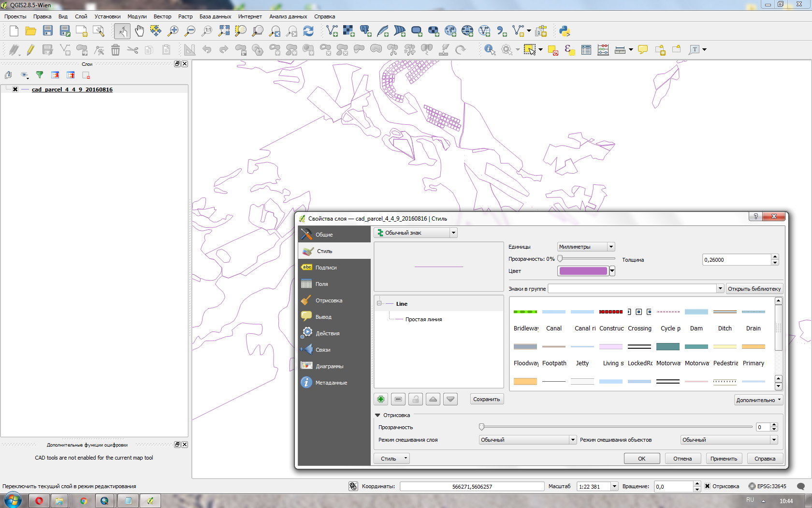Click the add symbol layer plus button
Image resolution: width=812 pixels, height=508 pixels.
point(381,399)
